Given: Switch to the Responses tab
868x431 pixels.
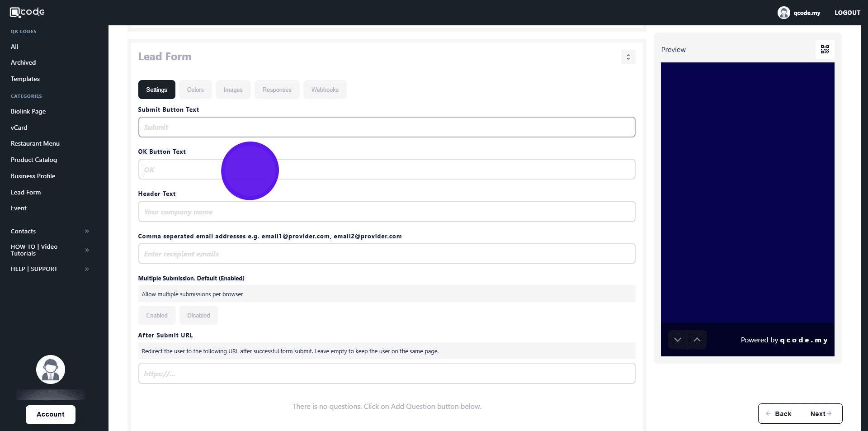Looking at the screenshot, I should pyautogui.click(x=277, y=90).
